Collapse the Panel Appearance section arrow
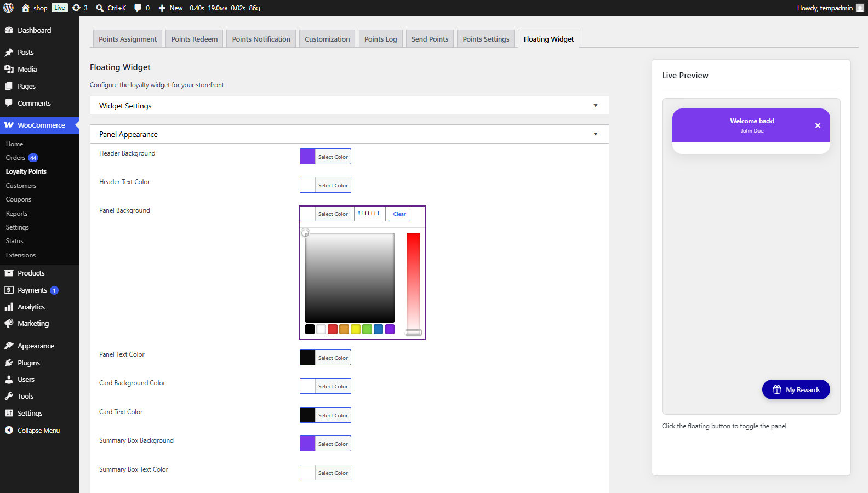The height and width of the screenshot is (493, 868). click(x=596, y=134)
